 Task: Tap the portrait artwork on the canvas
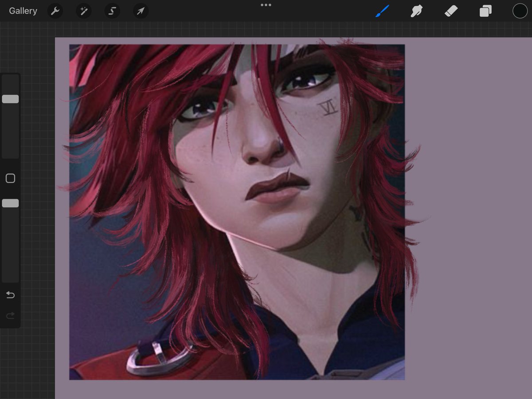pos(237,212)
